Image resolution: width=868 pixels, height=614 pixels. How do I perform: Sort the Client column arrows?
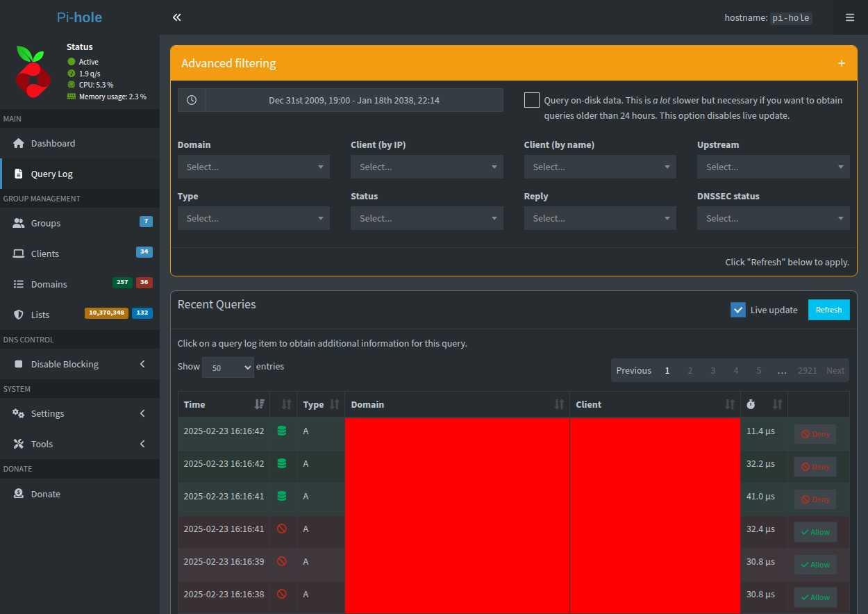click(730, 404)
